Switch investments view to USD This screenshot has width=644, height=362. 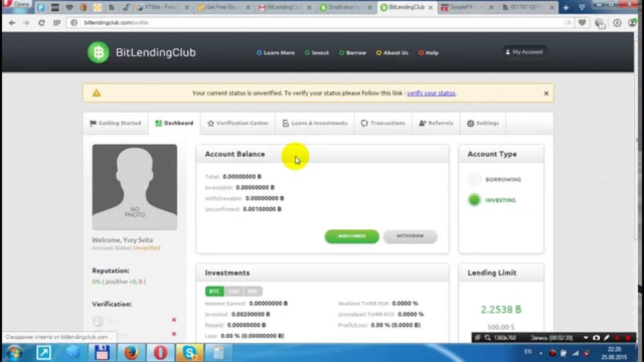[x=233, y=292]
